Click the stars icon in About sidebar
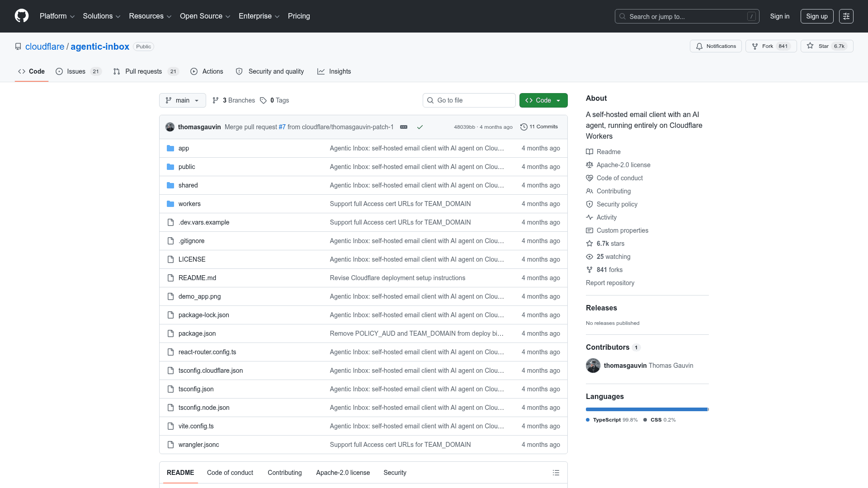 [590, 244]
